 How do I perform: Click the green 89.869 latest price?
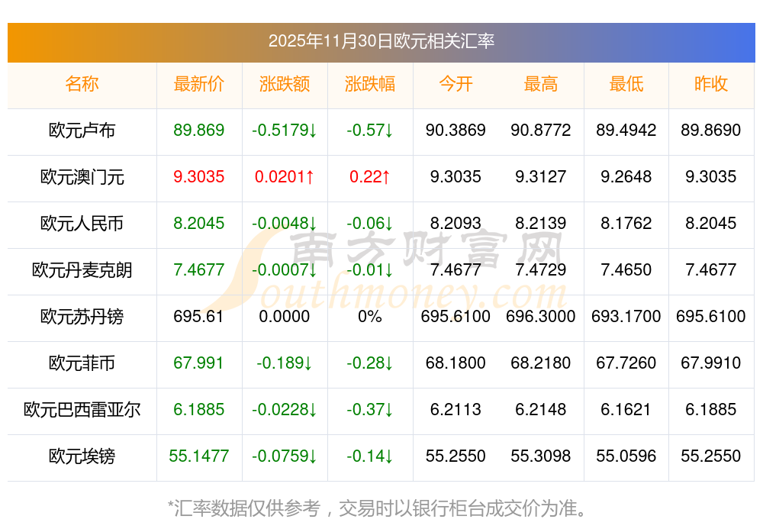point(198,131)
